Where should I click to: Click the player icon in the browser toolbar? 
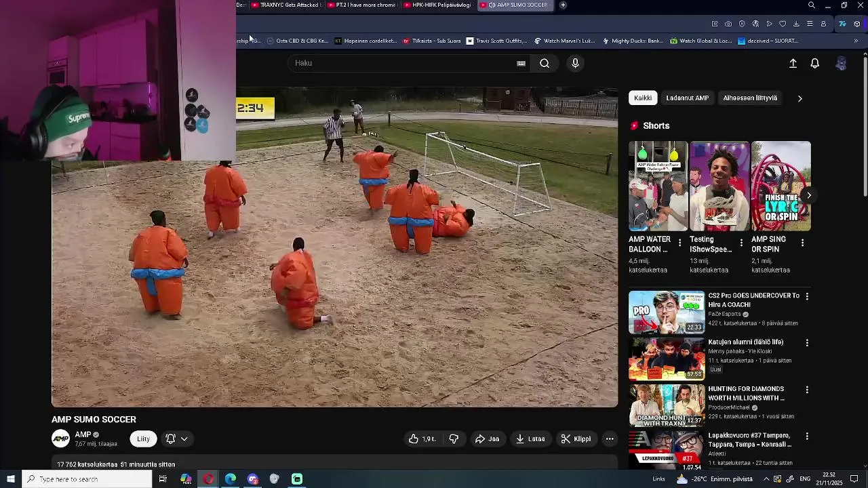[769, 24]
